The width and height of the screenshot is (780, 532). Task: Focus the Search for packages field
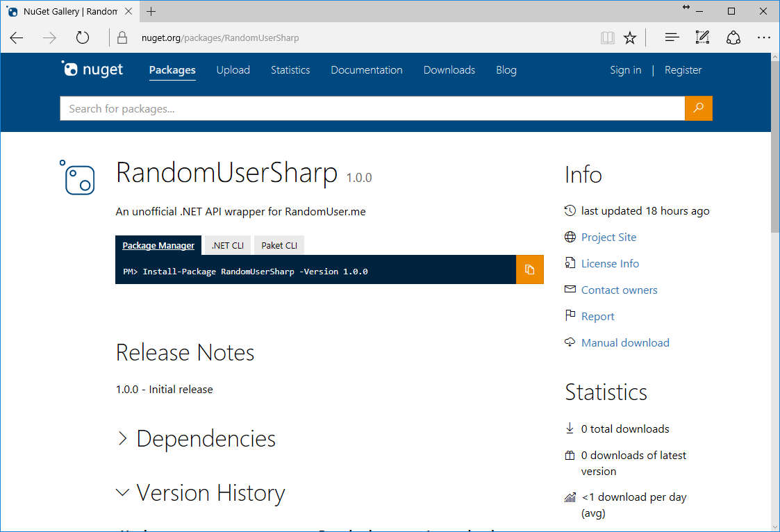point(372,108)
